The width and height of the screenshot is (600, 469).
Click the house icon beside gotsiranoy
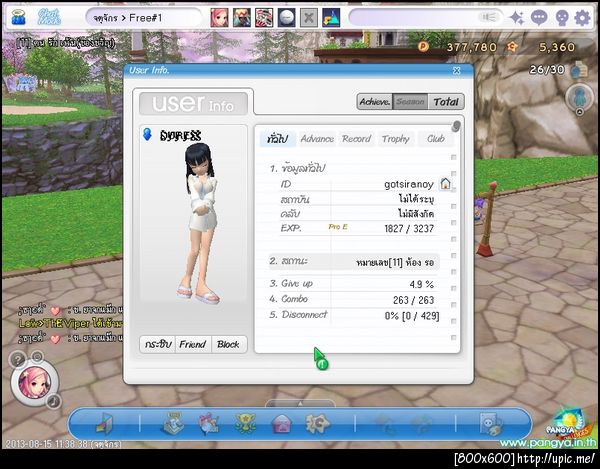pos(445,184)
